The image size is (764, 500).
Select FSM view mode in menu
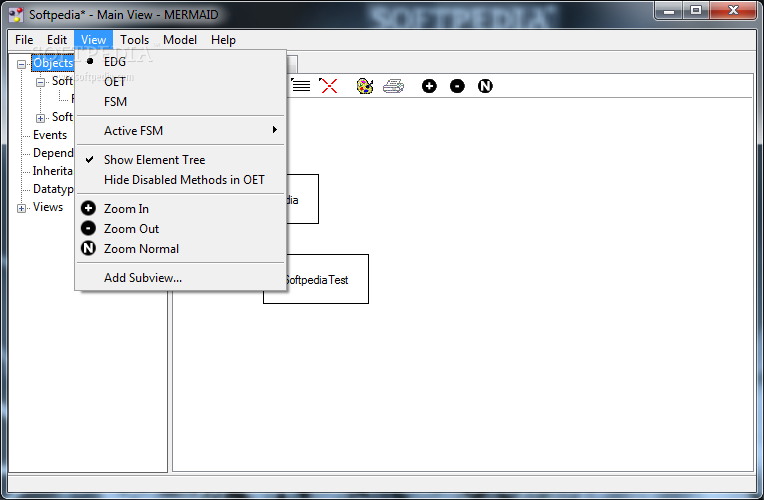(180, 101)
